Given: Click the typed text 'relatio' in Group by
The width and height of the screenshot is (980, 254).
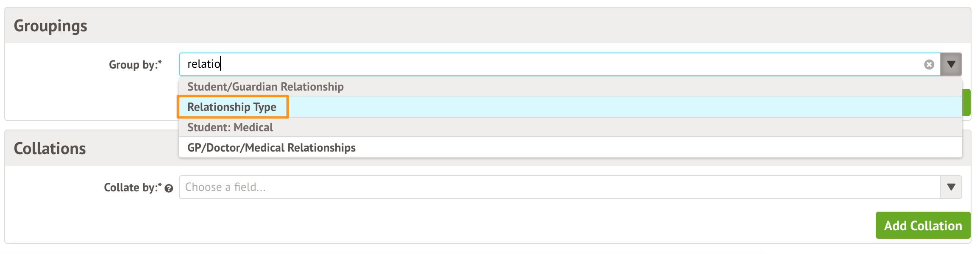Looking at the screenshot, I should (204, 64).
